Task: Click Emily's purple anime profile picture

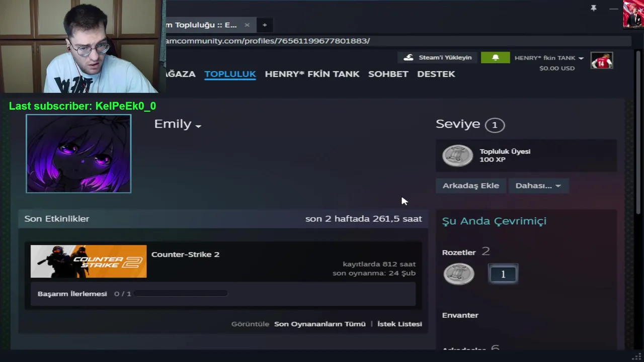Action: click(78, 153)
